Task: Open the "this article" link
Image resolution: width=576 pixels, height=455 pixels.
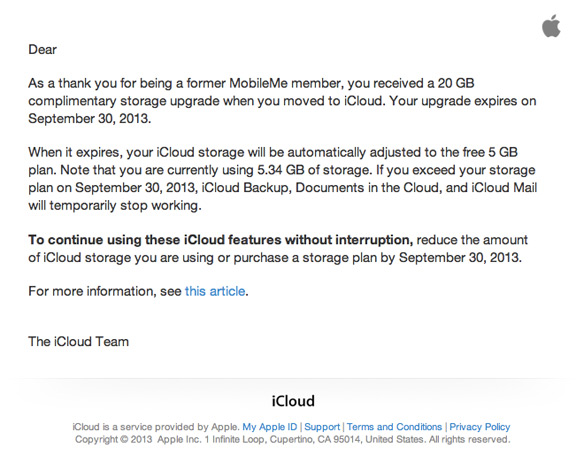Action: [215, 291]
